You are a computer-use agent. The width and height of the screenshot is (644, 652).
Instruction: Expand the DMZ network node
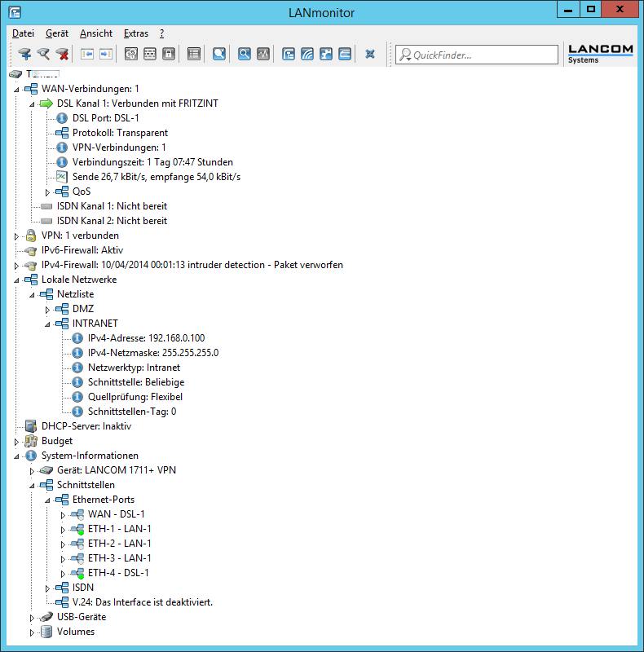(x=47, y=310)
